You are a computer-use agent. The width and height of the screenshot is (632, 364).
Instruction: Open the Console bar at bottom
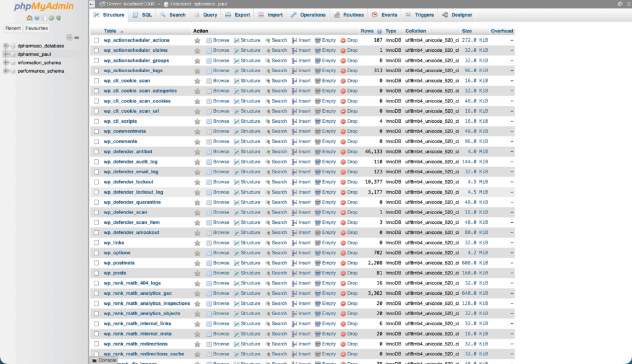click(104, 360)
